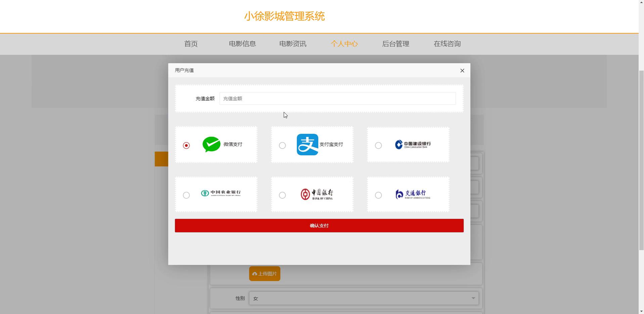Click the Bank of Communications logo
This screenshot has height=314, width=644.
(x=413, y=194)
